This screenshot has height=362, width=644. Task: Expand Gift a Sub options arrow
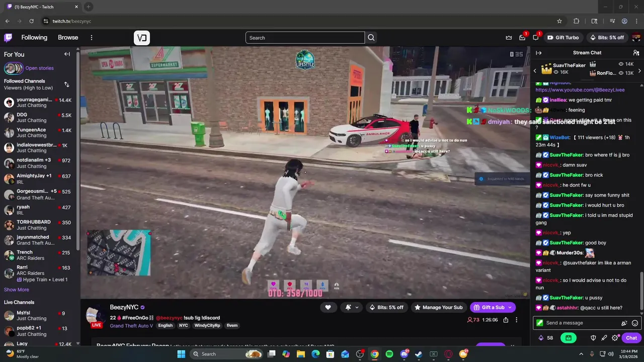pos(510,307)
